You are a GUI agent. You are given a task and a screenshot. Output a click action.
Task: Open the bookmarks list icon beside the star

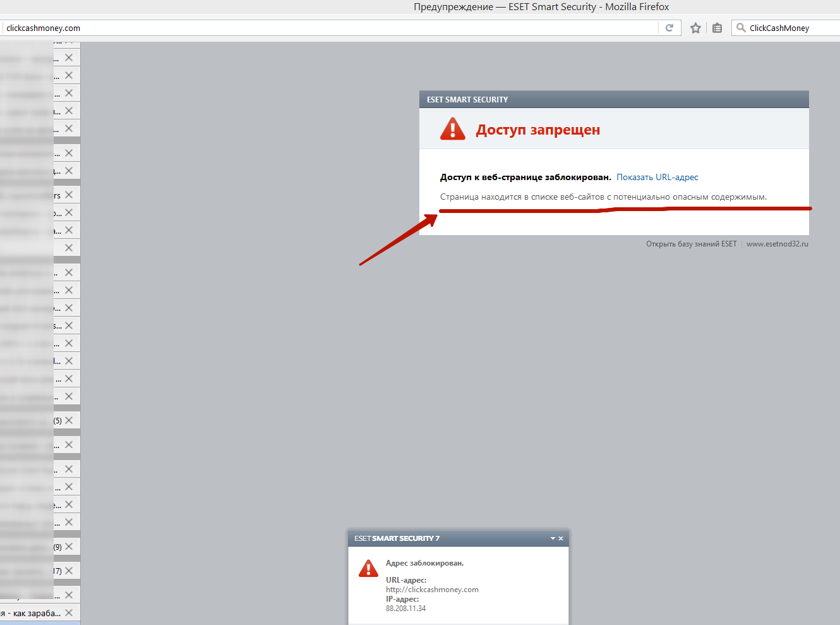(717, 28)
